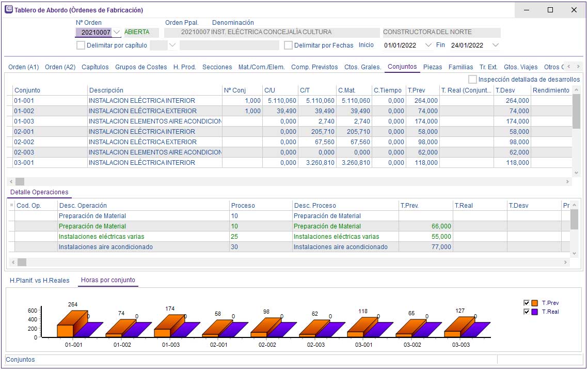Expand the Inicio date picker
588x370 pixels.
428,45
